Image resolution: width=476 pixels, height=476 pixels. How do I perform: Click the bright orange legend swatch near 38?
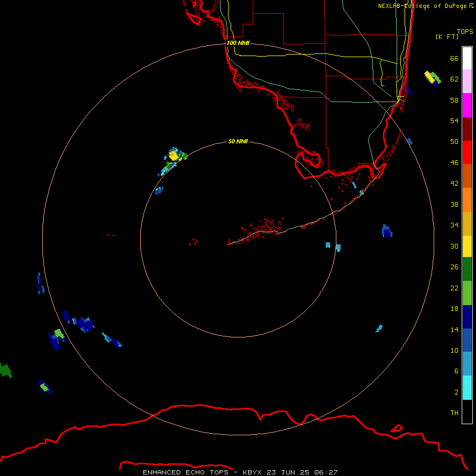[x=467, y=200]
